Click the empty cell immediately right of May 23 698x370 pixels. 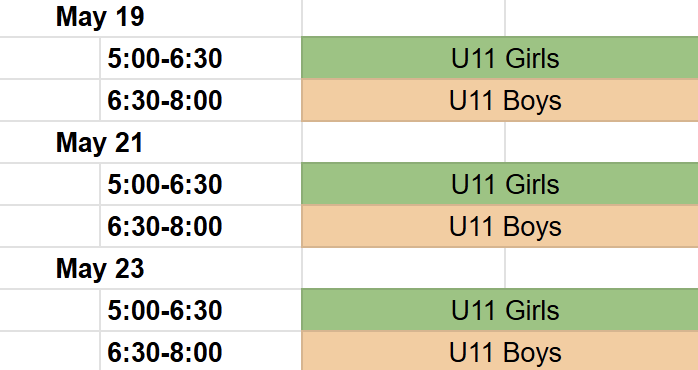pos(403,268)
